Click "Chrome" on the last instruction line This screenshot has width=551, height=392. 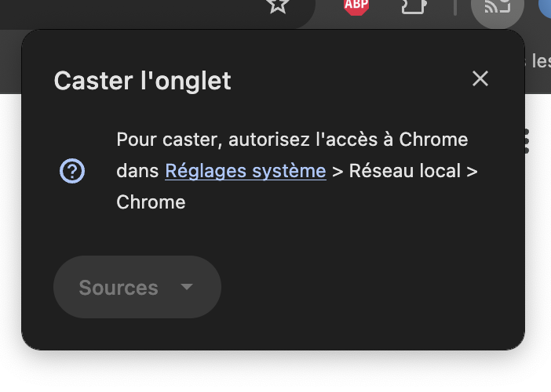pyautogui.click(x=151, y=202)
